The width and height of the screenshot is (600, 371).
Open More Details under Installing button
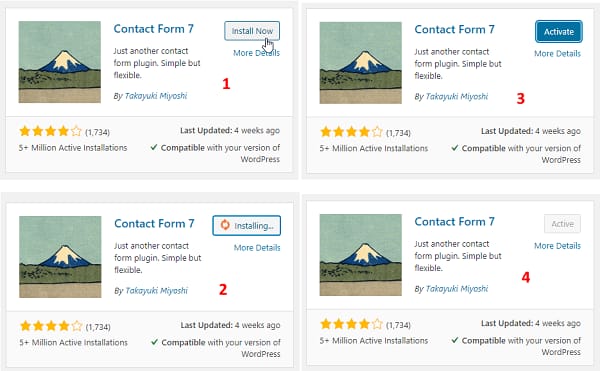(x=257, y=248)
